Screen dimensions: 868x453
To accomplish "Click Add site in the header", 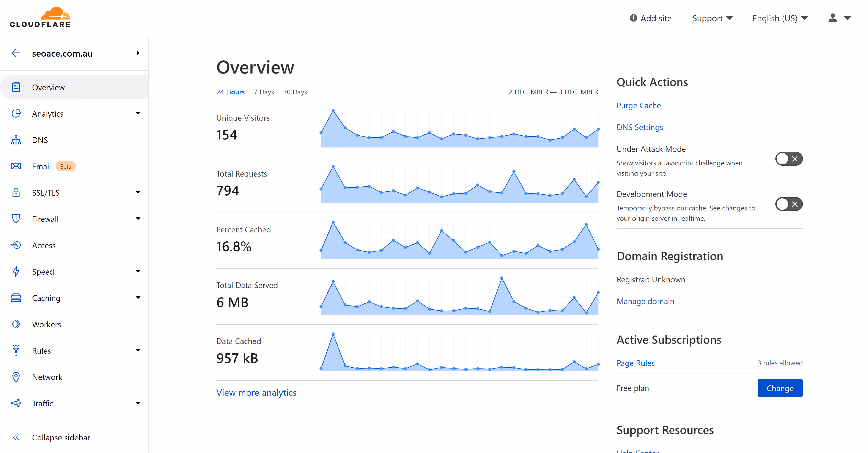I will [651, 18].
